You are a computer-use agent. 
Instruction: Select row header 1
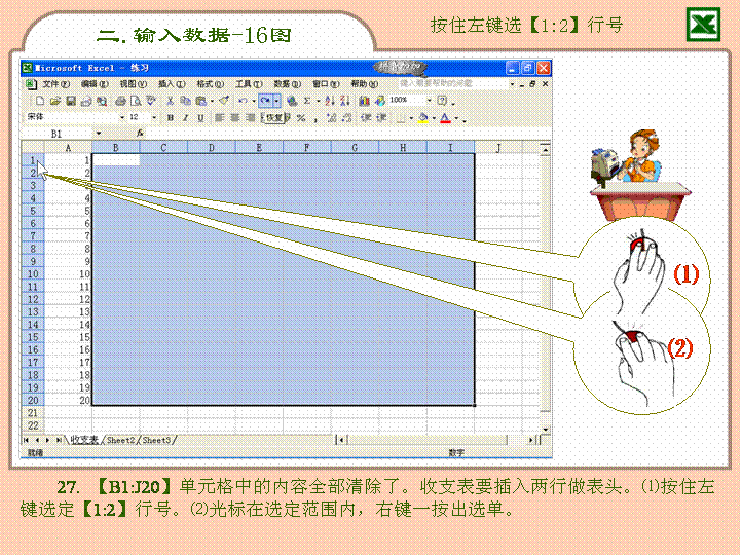(x=33, y=160)
